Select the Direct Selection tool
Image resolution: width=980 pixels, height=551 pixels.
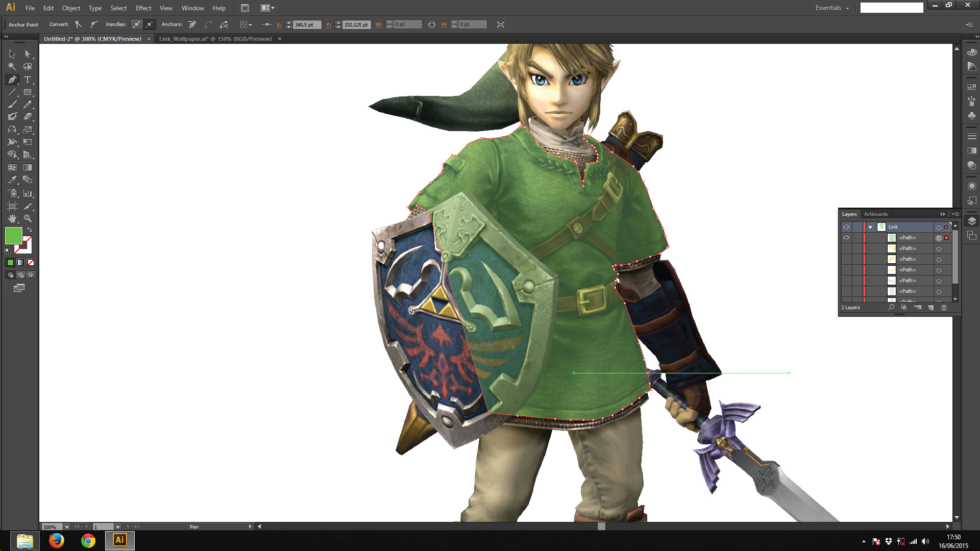click(x=28, y=54)
